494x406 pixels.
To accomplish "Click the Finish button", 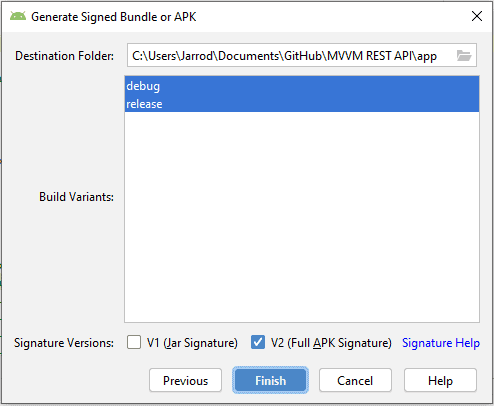I will pos(270,380).
